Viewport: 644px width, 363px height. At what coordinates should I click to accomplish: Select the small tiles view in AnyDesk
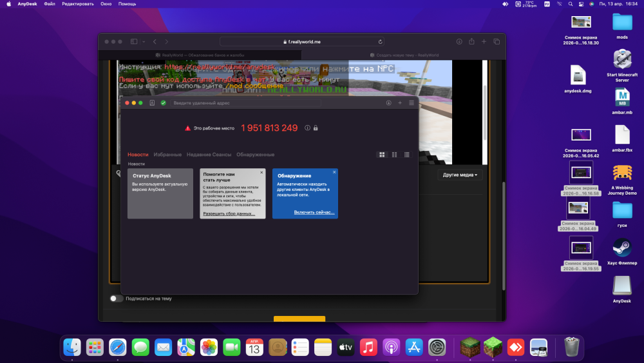(394, 155)
